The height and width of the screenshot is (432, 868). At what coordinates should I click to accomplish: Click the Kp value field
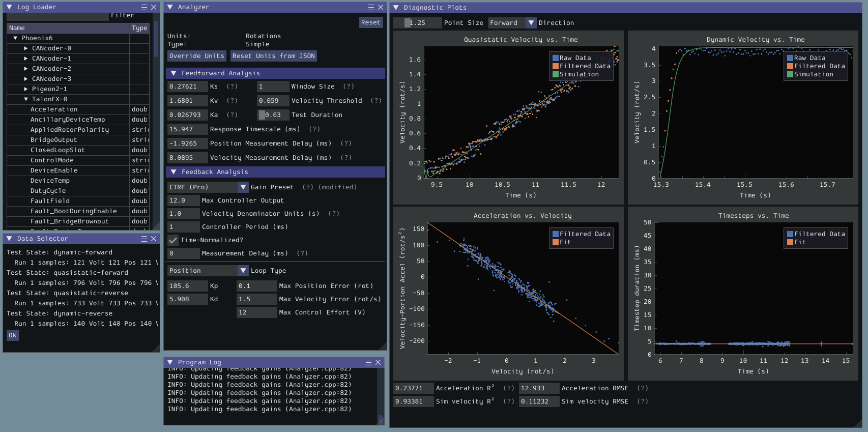(x=187, y=286)
